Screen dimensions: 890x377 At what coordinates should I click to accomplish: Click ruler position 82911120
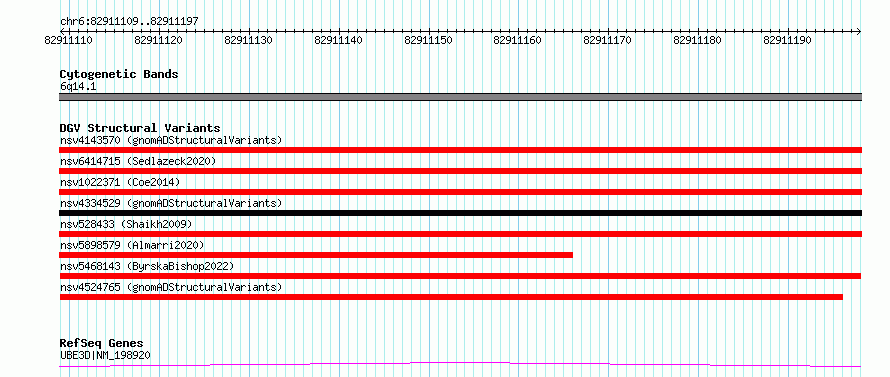(158, 40)
